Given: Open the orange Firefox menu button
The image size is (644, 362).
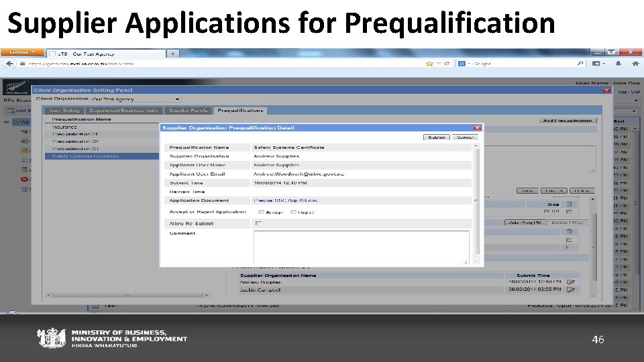Looking at the screenshot, I should click(21, 52).
